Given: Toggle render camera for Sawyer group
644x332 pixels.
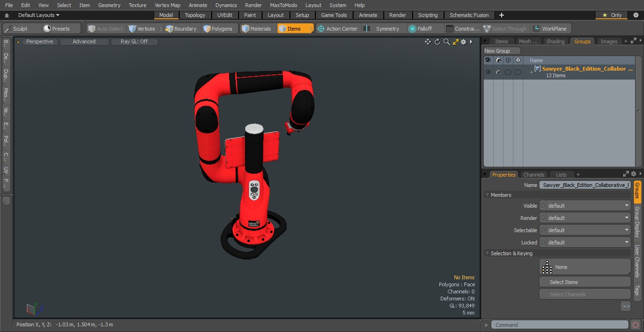Looking at the screenshot, I should (498, 72).
